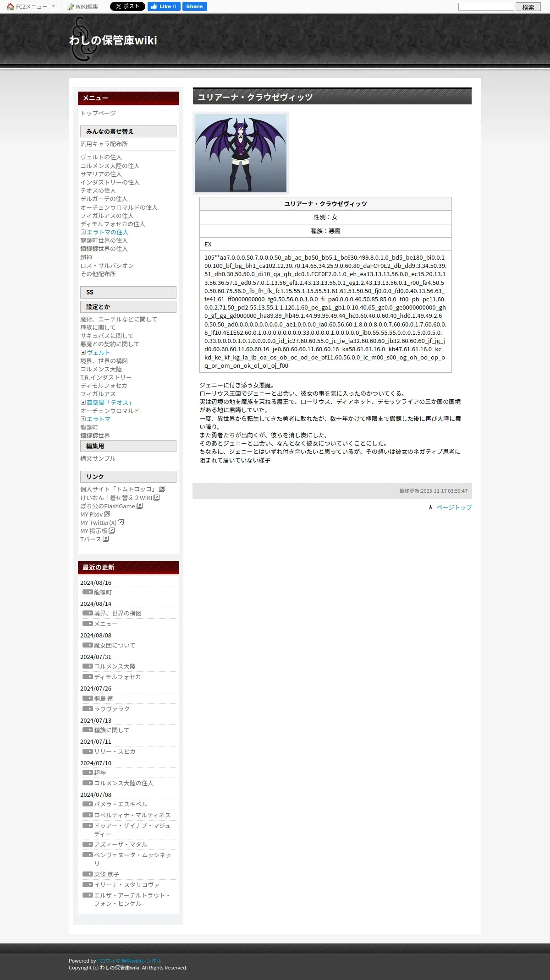Image resolution: width=550 pixels, height=980 pixels.
Task: Open ヴェルトの住人 page
Action: [101, 157]
